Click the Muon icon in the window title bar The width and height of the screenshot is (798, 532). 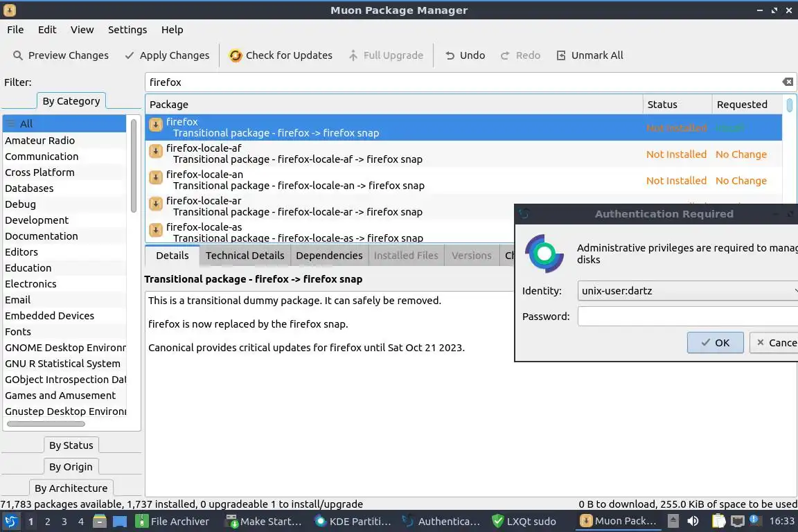tap(9, 10)
